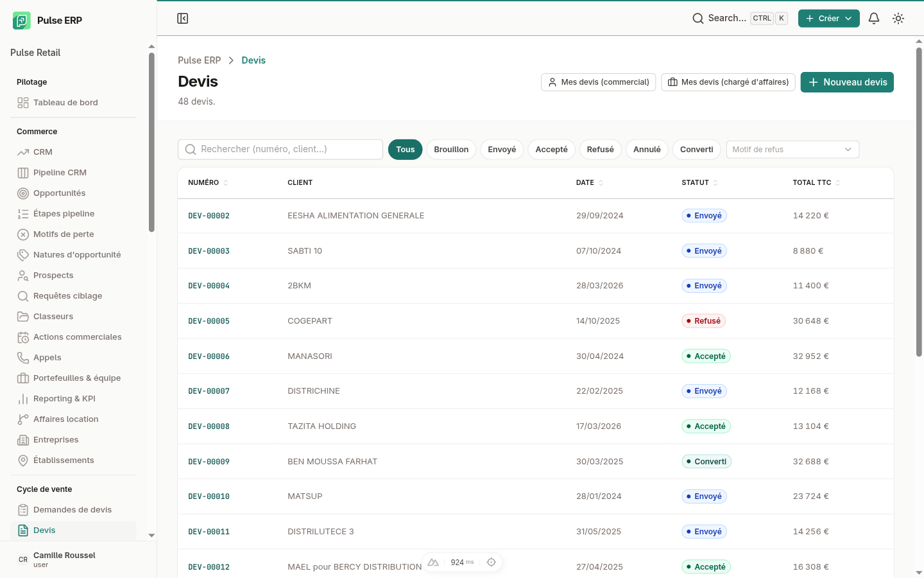The height and width of the screenshot is (578, 924).
Task: Click TAZITA HOLDING client cell
Action: (322, 426)
